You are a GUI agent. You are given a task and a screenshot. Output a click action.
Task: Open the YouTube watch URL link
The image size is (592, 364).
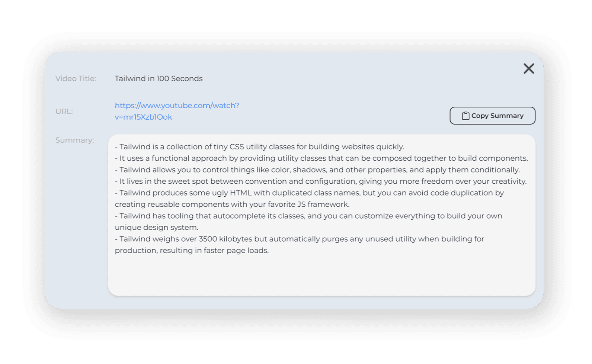[177, 106]
